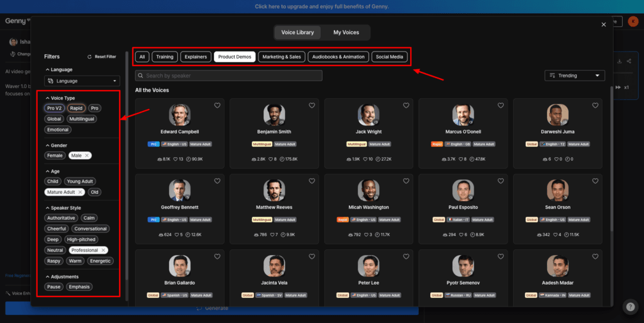The image size is (644, 323).
Task: Click the Reset Filter refresh icon
Action: [89, 57]
